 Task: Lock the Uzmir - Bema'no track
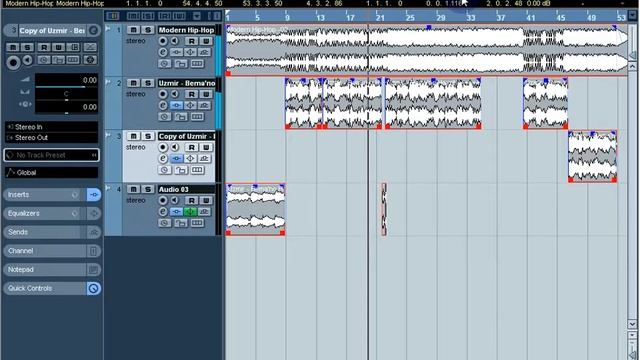(x=181, y=117)
